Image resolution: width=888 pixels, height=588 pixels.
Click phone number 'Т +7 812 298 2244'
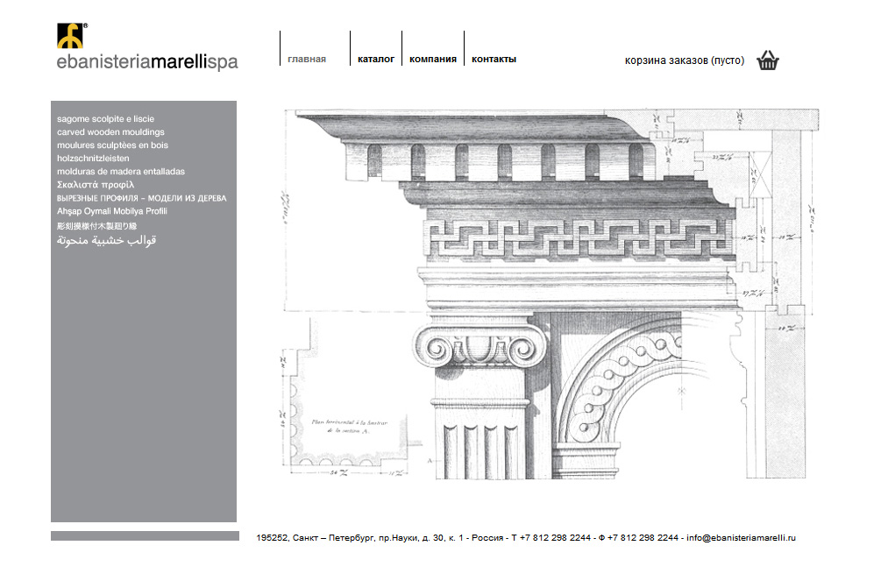click(551, 538)
